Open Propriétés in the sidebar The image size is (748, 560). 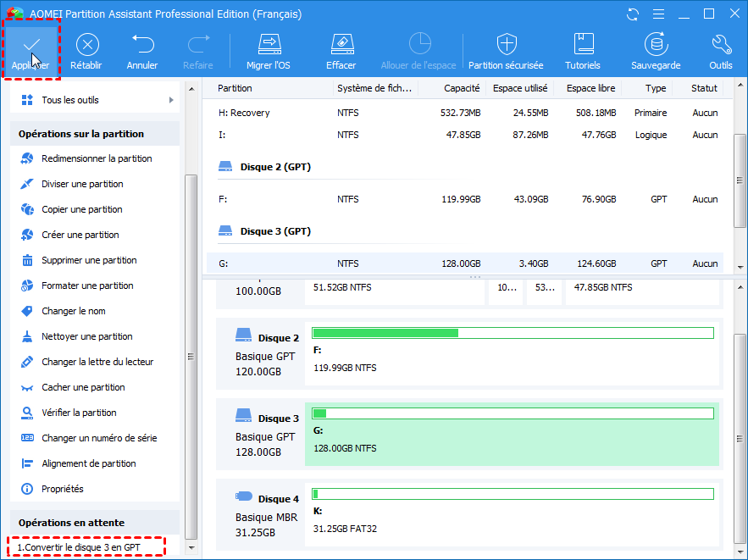coord(63,489)
